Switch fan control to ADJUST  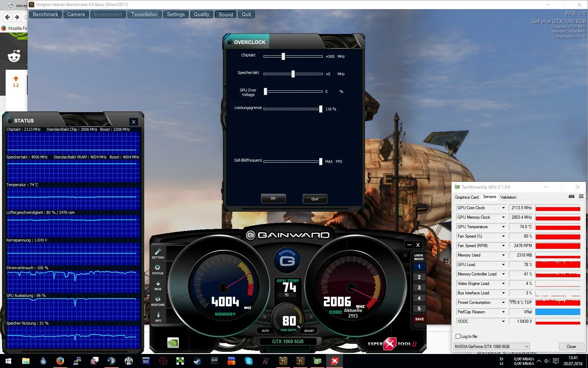click(x=309, y=330)
